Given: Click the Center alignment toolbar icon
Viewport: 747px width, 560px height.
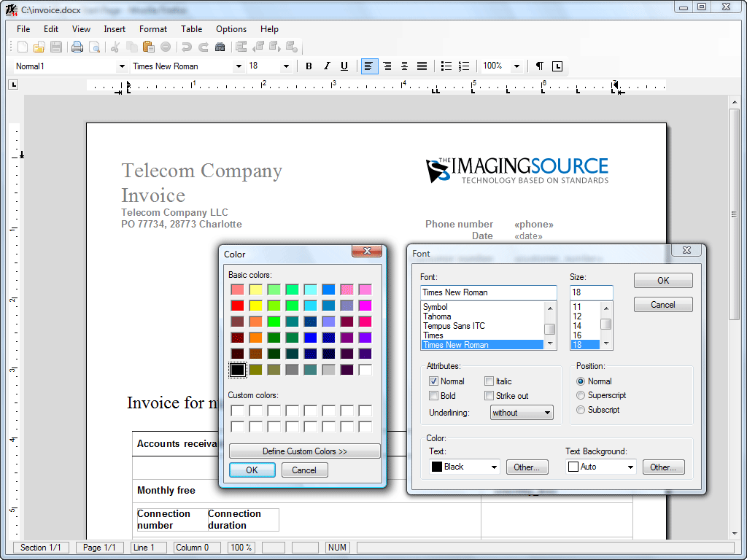Looking at the screenshot, I should click(x=404, y=66).
